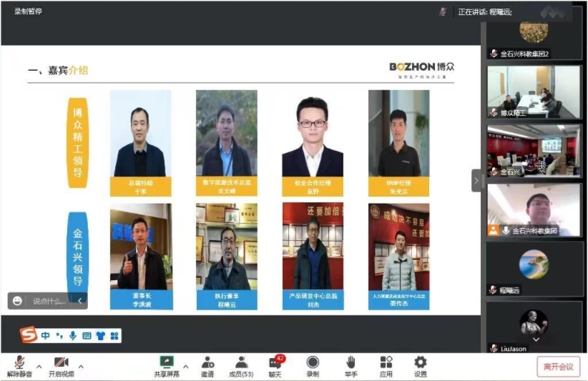Type in the 说点什么 comment field
Screen dimensions: 588x381
[49, 301]
